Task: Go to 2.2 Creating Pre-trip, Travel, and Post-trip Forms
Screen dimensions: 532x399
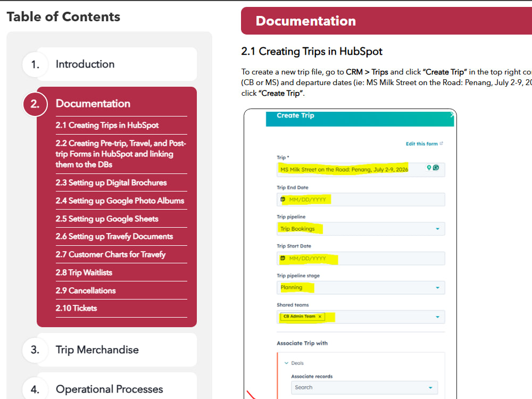Action: click(121, 154)
